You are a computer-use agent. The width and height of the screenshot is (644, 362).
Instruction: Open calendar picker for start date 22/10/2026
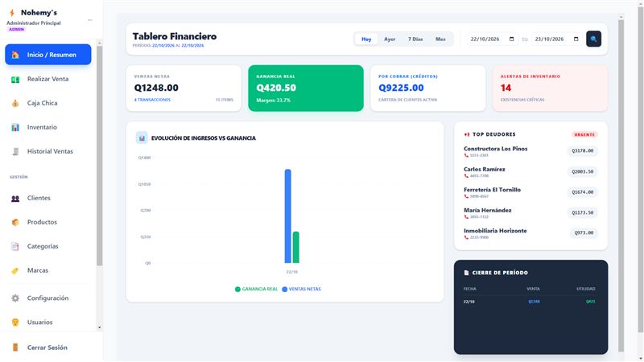[x=512, y=39]
